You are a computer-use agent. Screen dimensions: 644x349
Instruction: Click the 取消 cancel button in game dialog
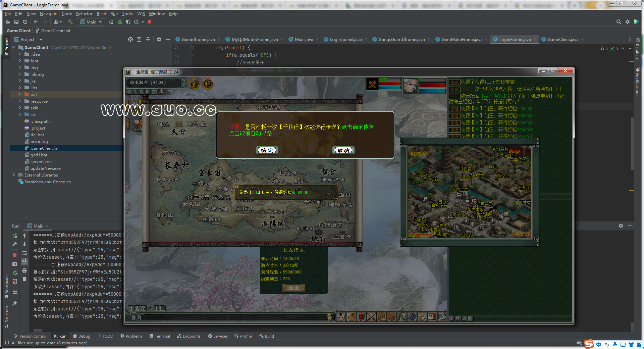coord(343,150)
